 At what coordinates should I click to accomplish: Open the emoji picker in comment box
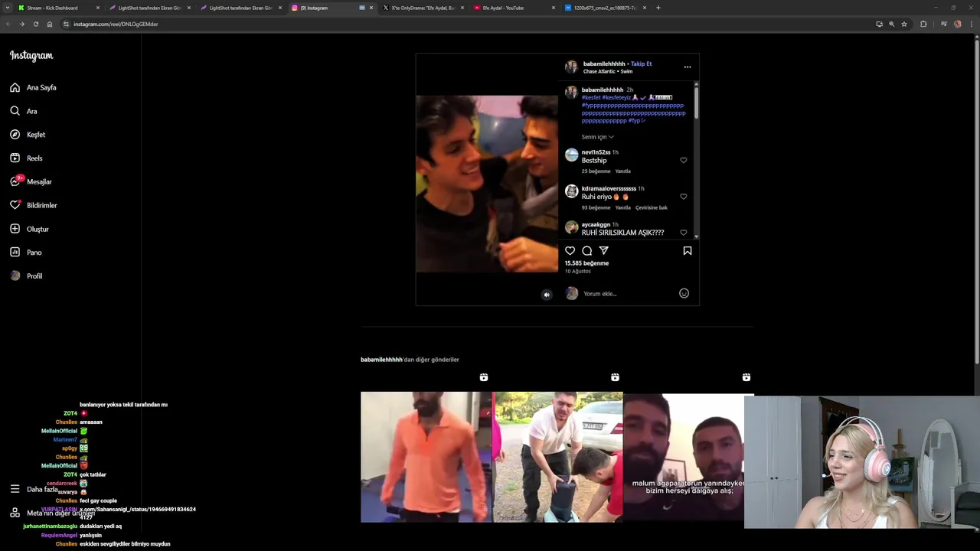(x=684, y=293)
